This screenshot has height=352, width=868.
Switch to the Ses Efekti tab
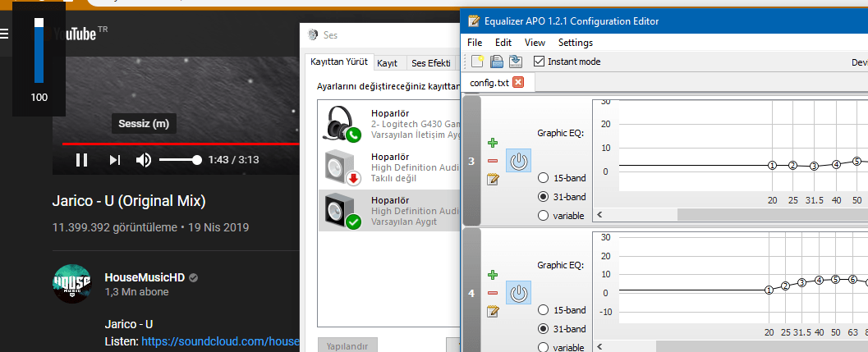coord(430,63)
